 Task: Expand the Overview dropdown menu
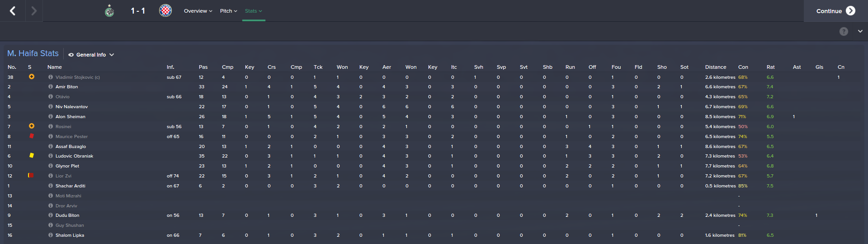click(x=198, y=11)
